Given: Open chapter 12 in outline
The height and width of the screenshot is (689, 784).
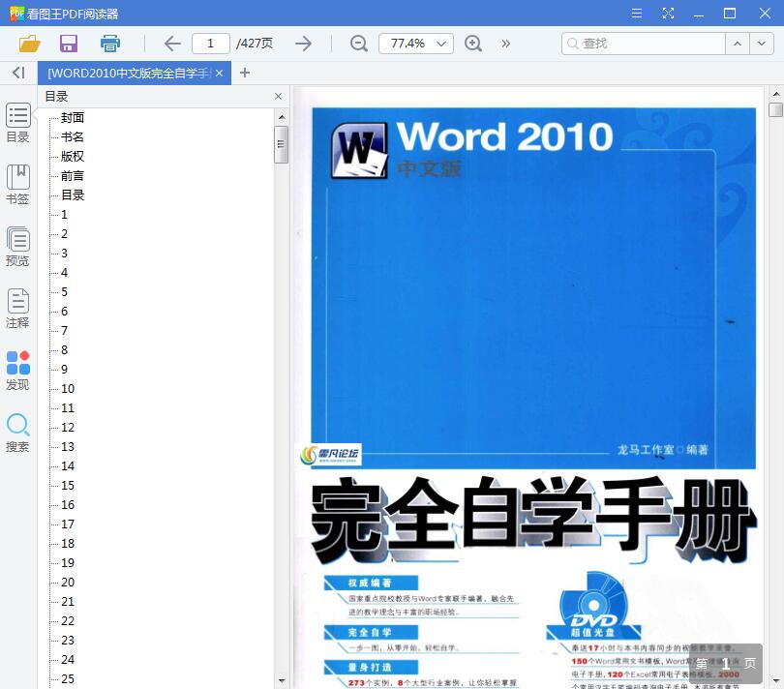Looking at the screenshot, I should [x=68, y=428].
